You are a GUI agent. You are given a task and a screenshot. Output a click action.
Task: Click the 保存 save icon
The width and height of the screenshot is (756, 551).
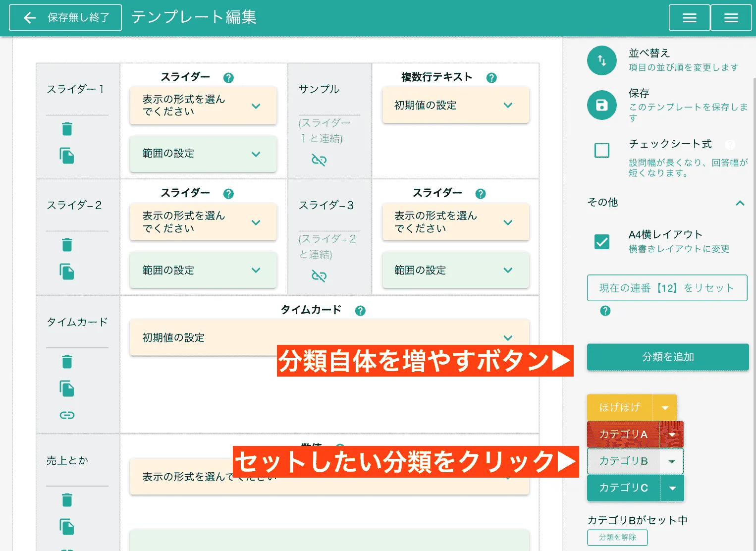tap(601, 105)
